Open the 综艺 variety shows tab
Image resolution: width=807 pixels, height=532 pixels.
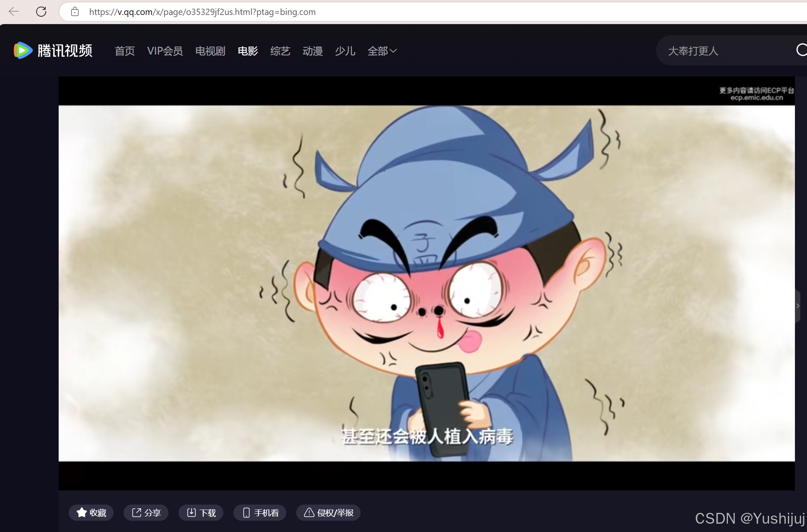[x=280, y=51]
